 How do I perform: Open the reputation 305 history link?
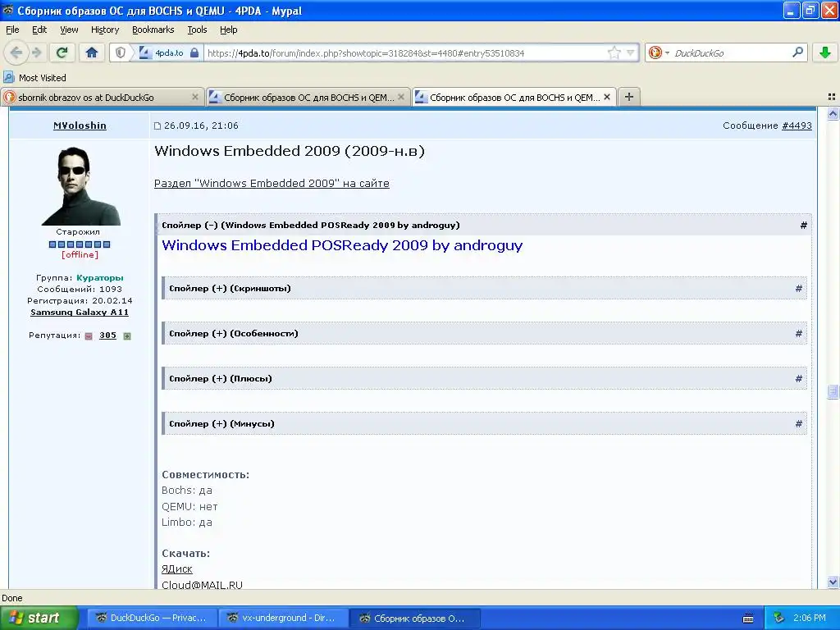click(107, 336)
